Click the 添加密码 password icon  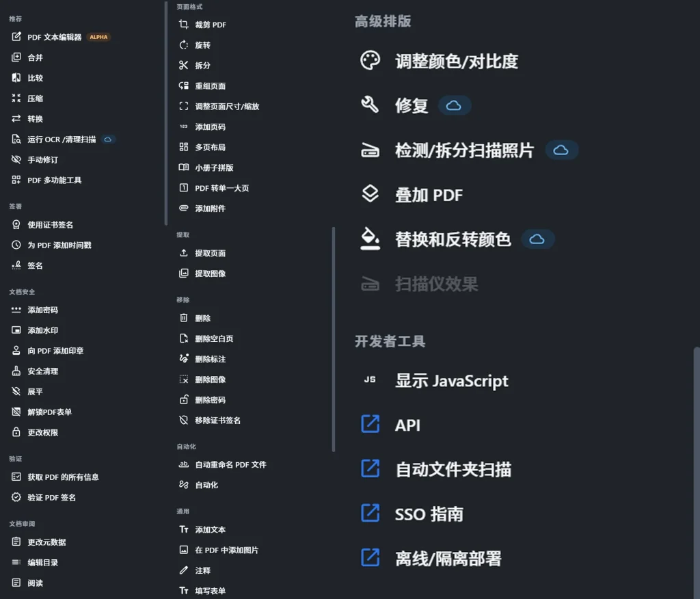coord(16,310)
